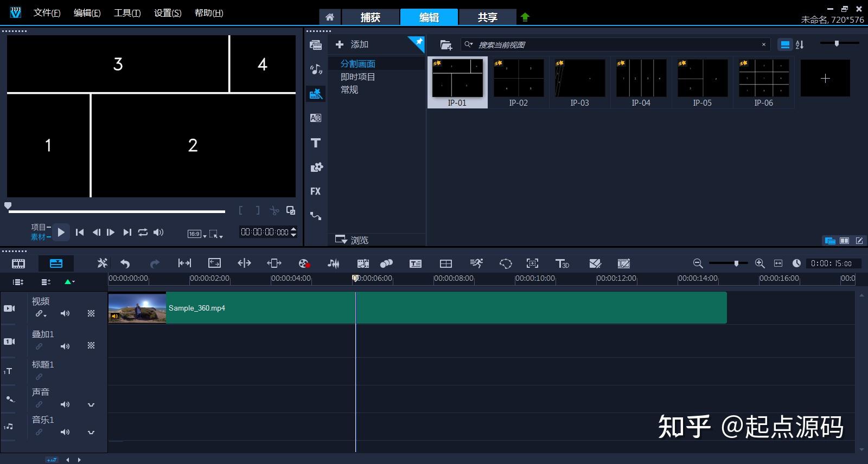
Task: Click the home tab icon
Action: [x=330, y=17]
